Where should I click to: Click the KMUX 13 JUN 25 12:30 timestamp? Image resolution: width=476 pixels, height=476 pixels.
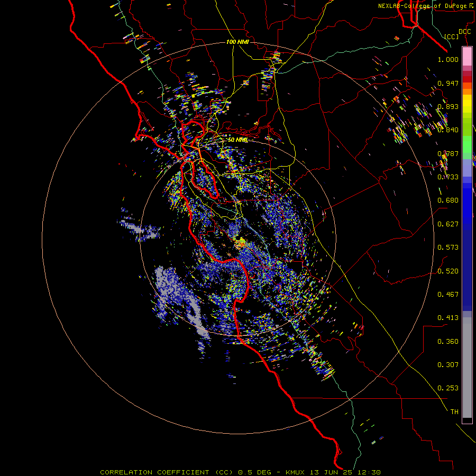tap(333, 472)
